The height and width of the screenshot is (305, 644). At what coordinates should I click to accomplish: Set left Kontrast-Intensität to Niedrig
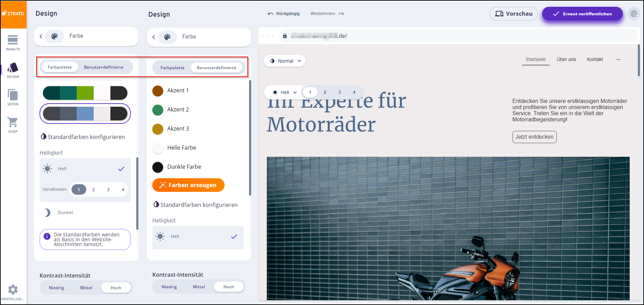pos(57,288)
